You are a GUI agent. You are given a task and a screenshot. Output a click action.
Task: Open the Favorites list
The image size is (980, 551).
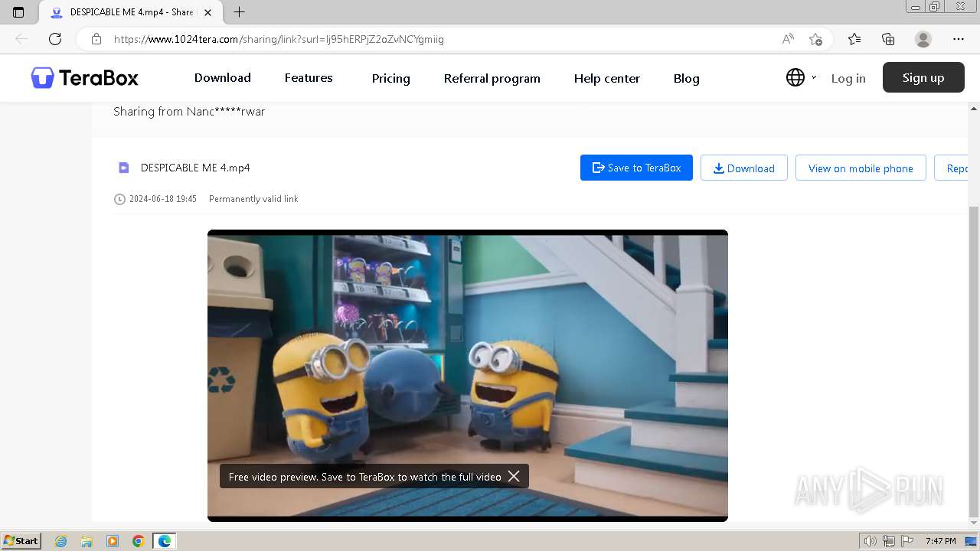854,39
